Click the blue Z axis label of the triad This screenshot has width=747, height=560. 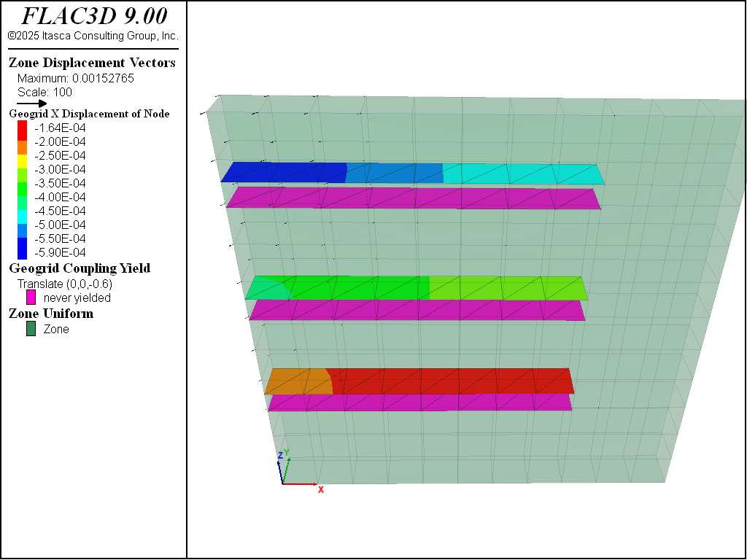280,456
